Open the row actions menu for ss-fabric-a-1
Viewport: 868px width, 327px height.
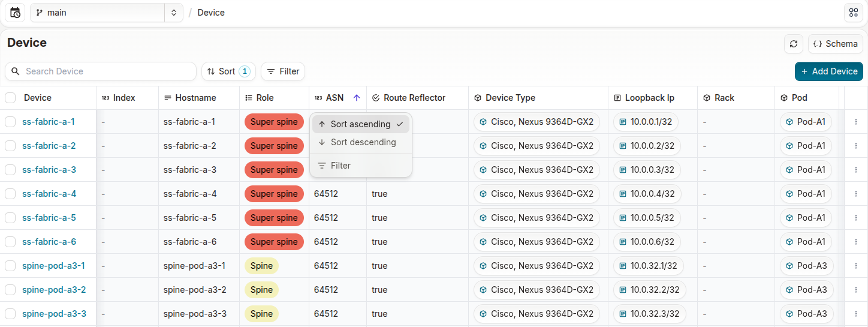pos(856,122)
